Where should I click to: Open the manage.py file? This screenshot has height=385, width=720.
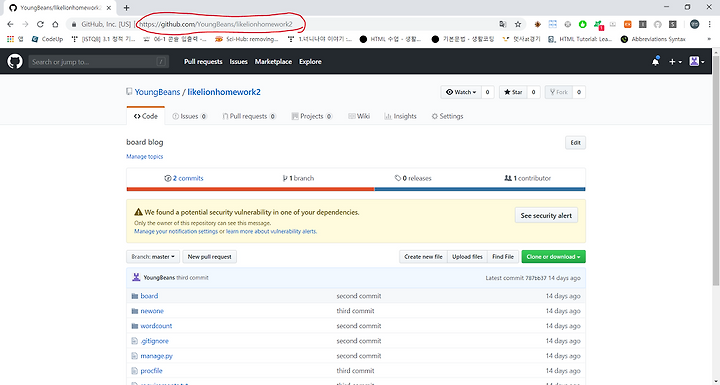[x=157, y=356]
